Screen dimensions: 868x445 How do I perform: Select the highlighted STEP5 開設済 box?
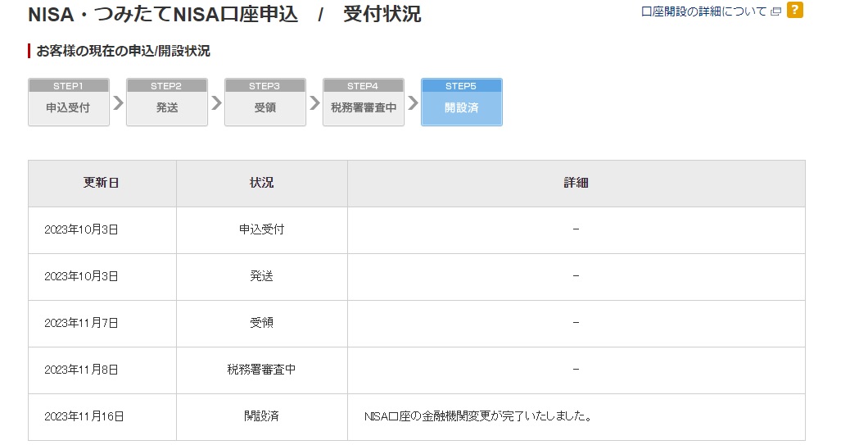click(x=462, y=102)
